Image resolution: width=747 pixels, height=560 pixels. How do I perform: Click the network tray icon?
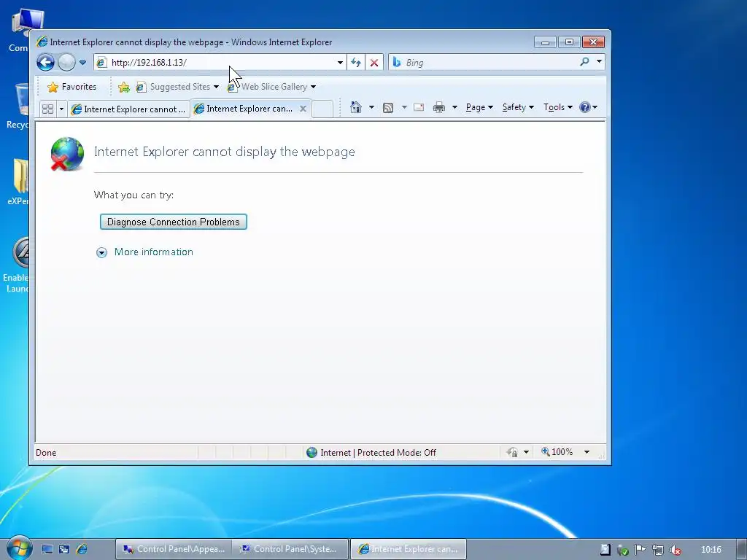point(658,550)
